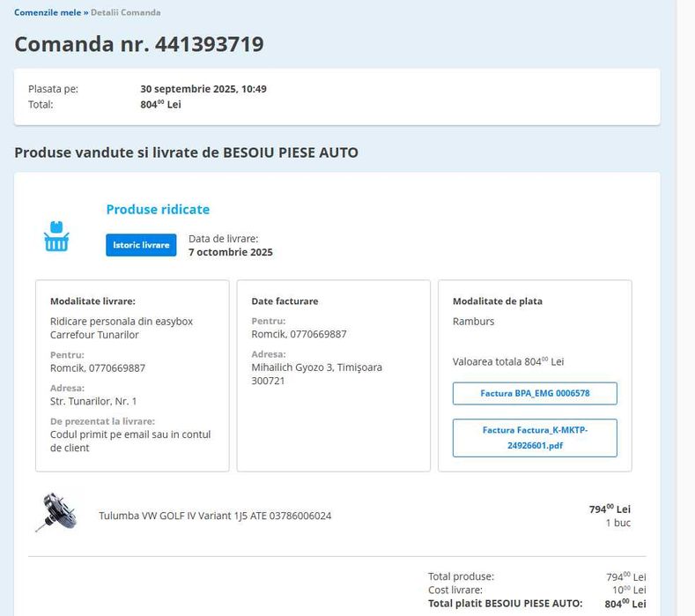Click the Modalitate de plata heading
The width and height of the screenshot is (695, 616).
coord(498,301)
